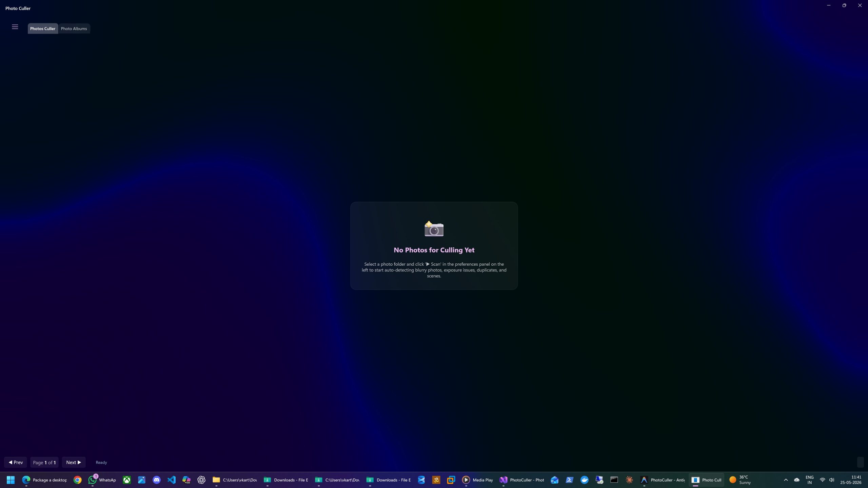Switch to the 'PhotoCuller - Antig' taskbar window
This screenshot has width=868, height=488.
[x=663, y=480]
